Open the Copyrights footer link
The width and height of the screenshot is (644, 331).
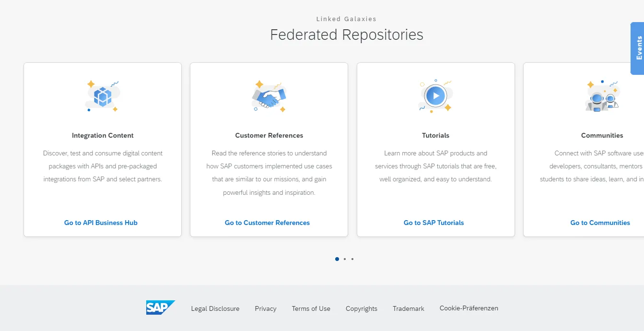[361, 308]
